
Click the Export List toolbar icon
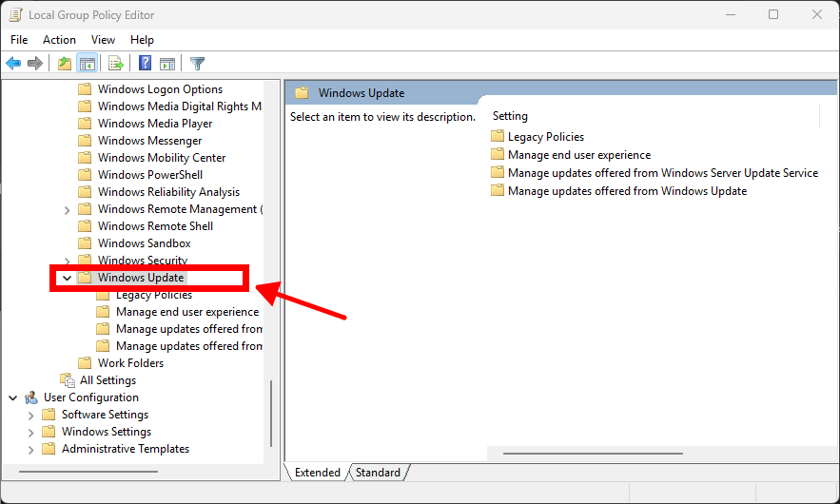[x=116, y=64]
